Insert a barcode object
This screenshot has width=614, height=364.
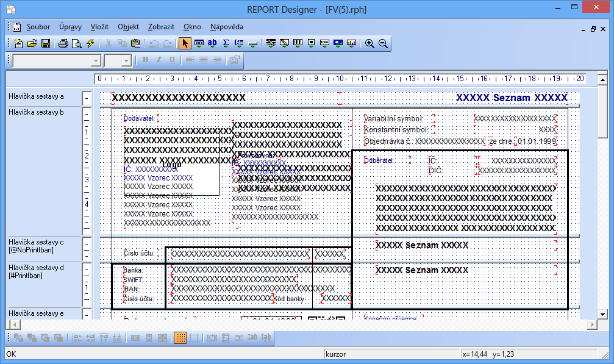(x=298, y=43)
